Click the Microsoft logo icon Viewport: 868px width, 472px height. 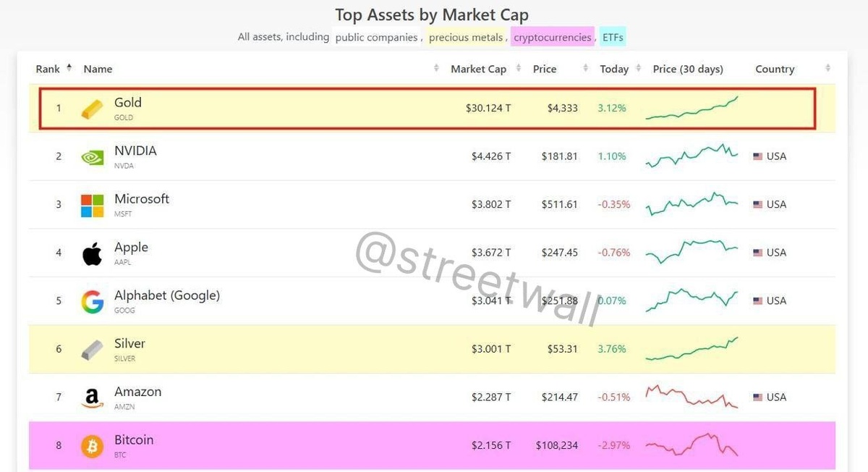(x=92, y=205)
